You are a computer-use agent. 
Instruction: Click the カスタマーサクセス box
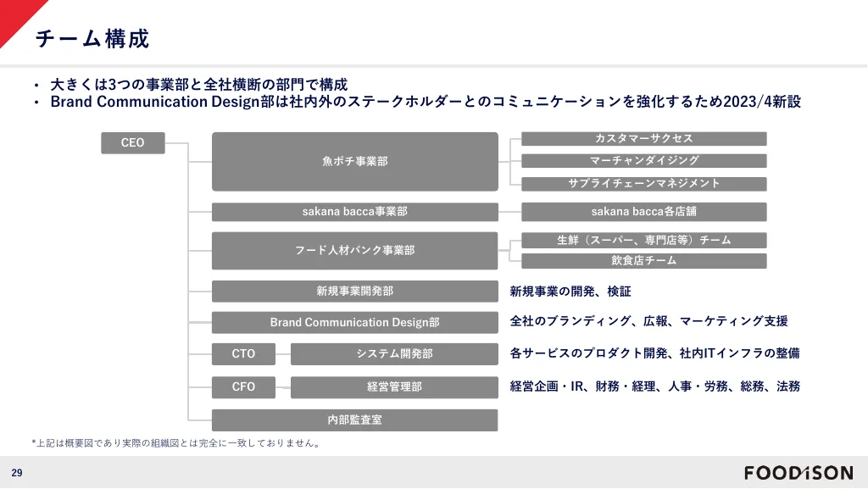pos(644,138)
